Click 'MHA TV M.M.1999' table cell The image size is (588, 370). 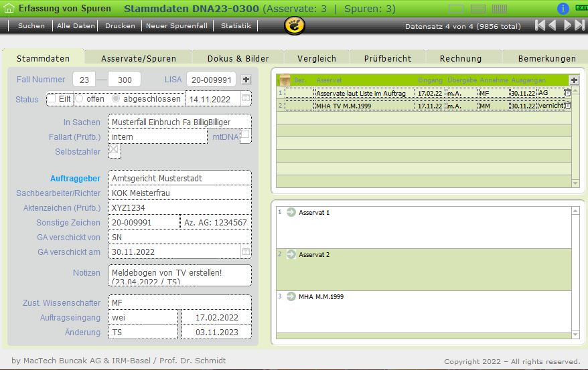click(x=364, y=106)
